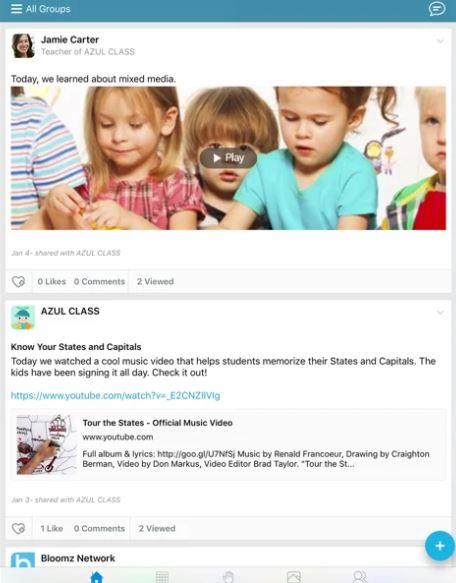Toggle like heart on AZUL CLASS post

click(19, 528)
